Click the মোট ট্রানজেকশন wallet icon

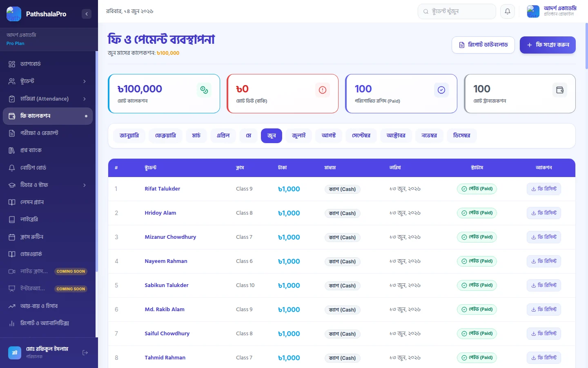click(560, 90)
